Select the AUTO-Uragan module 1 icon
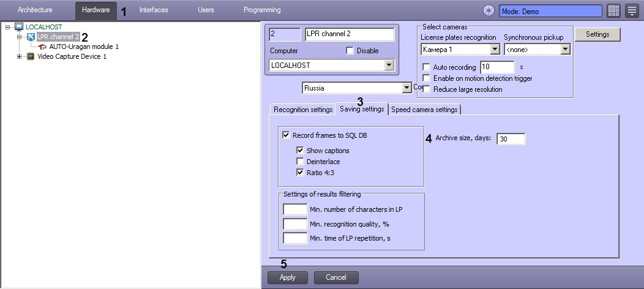Screen dimensions: 644x289 pos(42,47)
